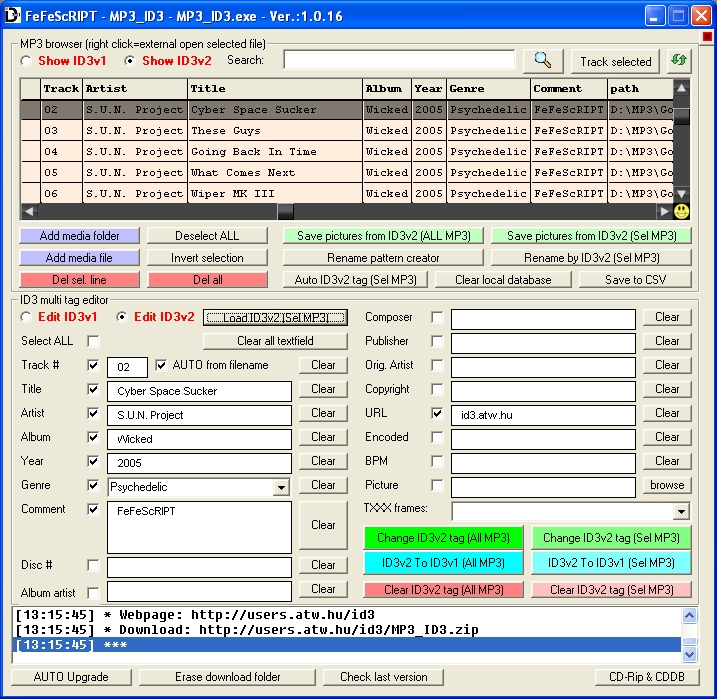717x699 pixels.
Task: Open the Genre dropdown arrow
Action: pyautogui.click(x=282, y=487)
